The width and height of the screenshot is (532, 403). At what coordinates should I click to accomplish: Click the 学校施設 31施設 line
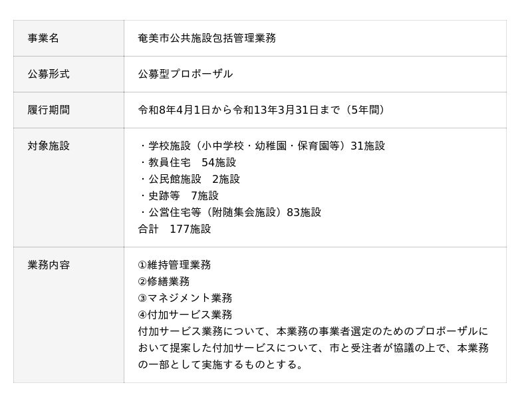pos(261,146)
